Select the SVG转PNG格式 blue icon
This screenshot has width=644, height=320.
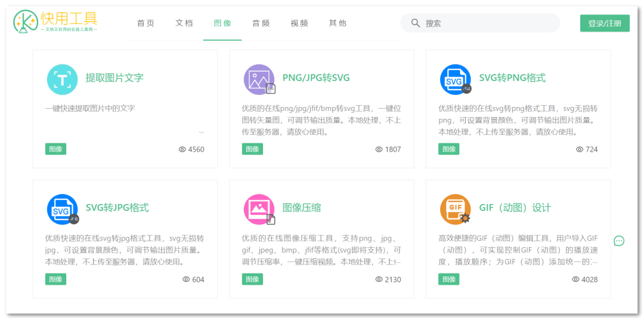455,79
